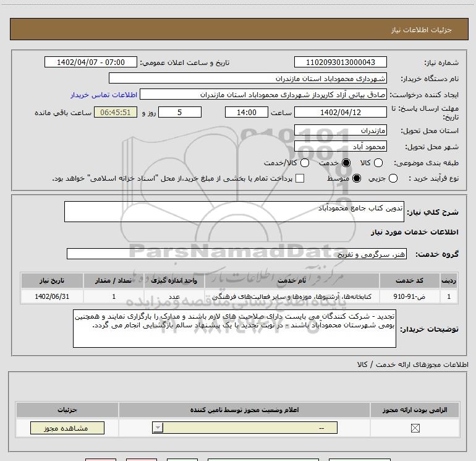This screenshot has width=476, height=461.
Task: Click the اطلاعات مجوزهای ارائه خدمت / کالا heading
Action: [x=413, y=364]
